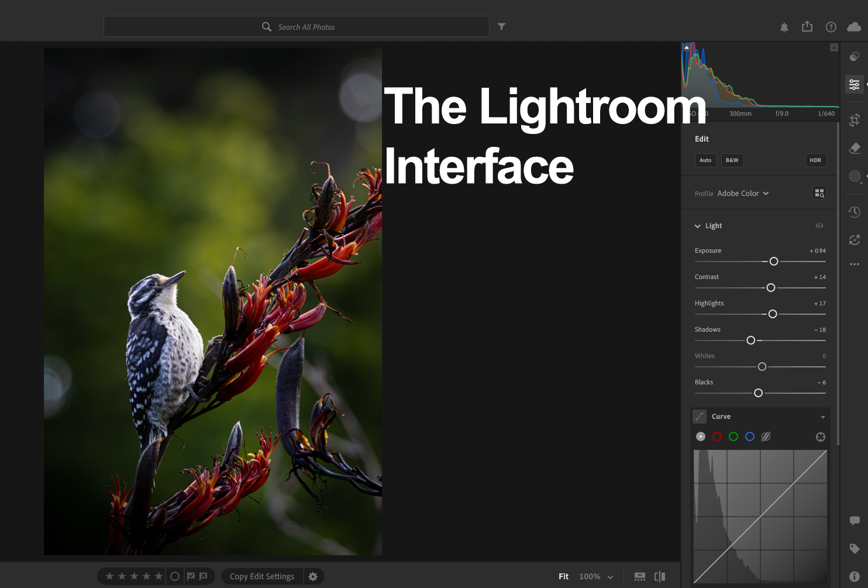Show the filmstrip icon in bottom bar
The height and width of the screenshot is (588, 868).
tap(640, 576)
